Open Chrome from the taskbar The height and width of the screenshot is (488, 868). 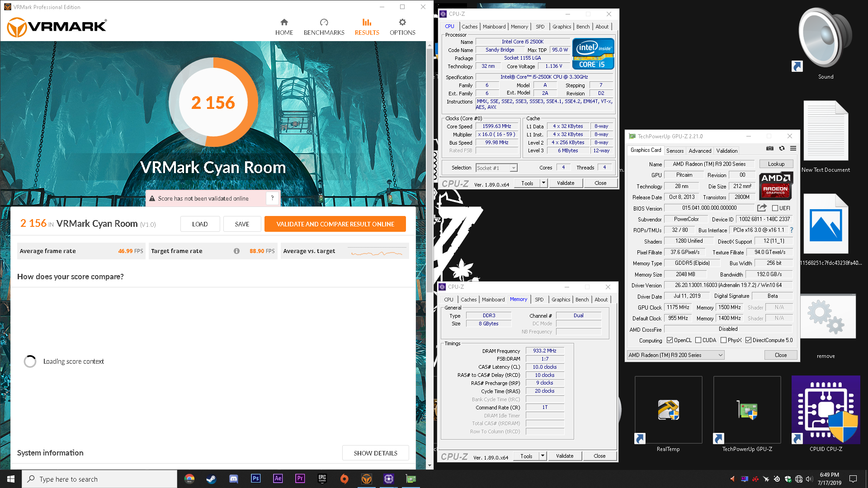tap(189, 479)
